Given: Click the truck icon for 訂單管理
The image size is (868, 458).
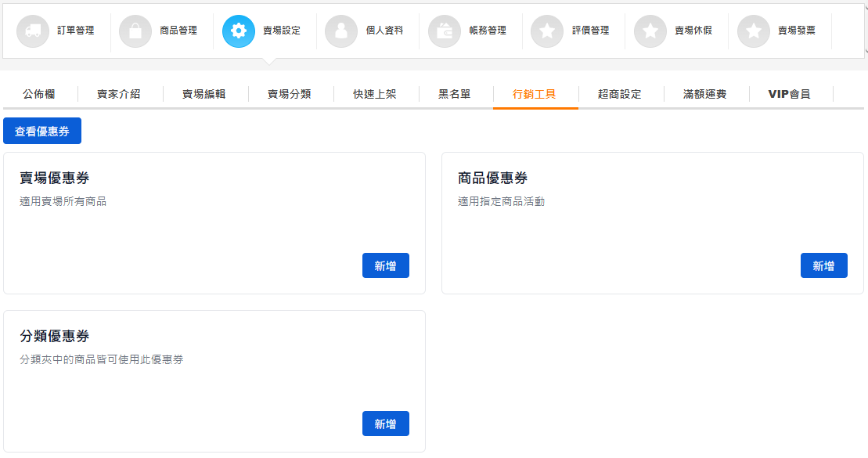Looking at the screenshot, I should pos(33,31).
